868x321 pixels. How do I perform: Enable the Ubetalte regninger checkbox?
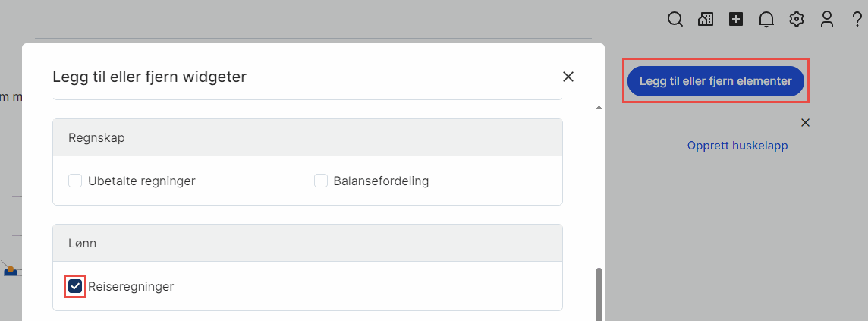(x=75, y=181)
